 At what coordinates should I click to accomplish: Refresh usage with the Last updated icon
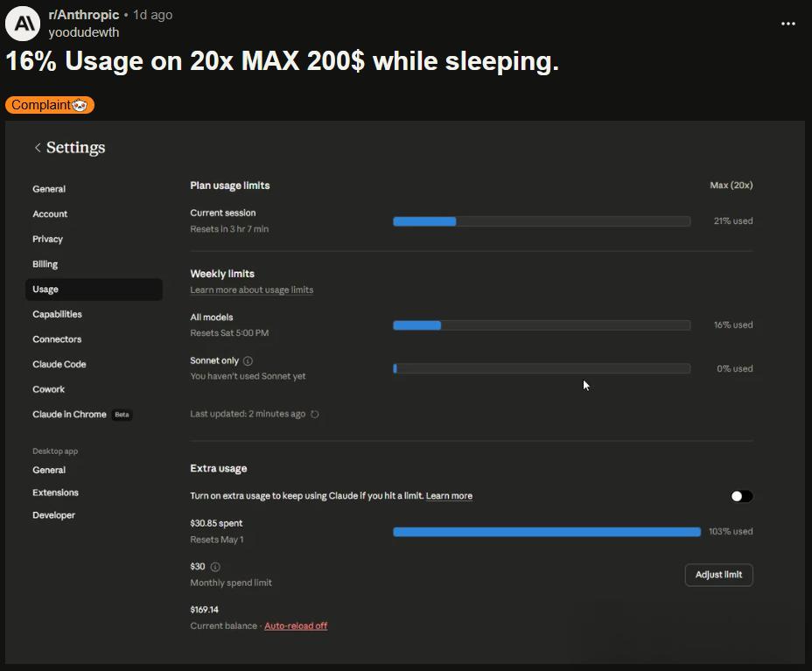pos(315,415)
